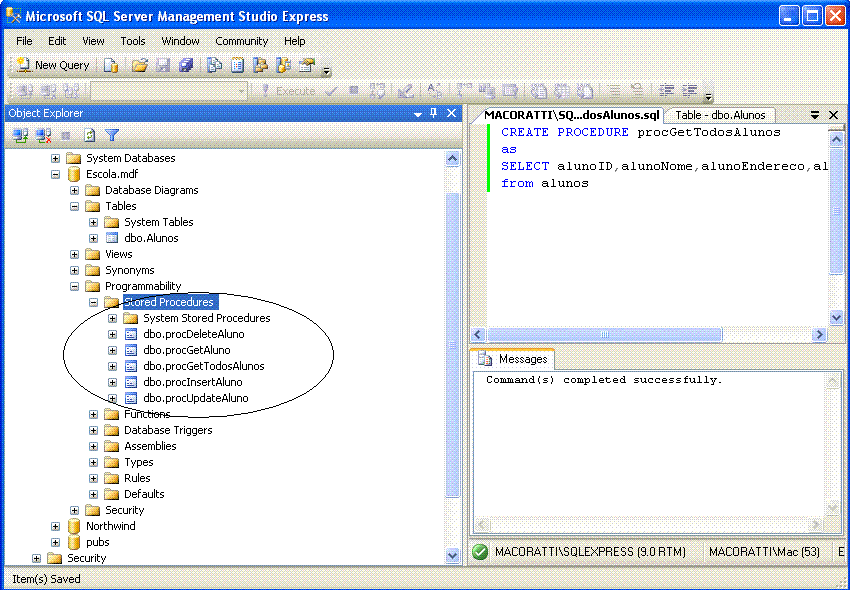850x590 pixels.
Task: Select dbo.procGetTodosAlunos in the tree
Action: pos(204,366)
